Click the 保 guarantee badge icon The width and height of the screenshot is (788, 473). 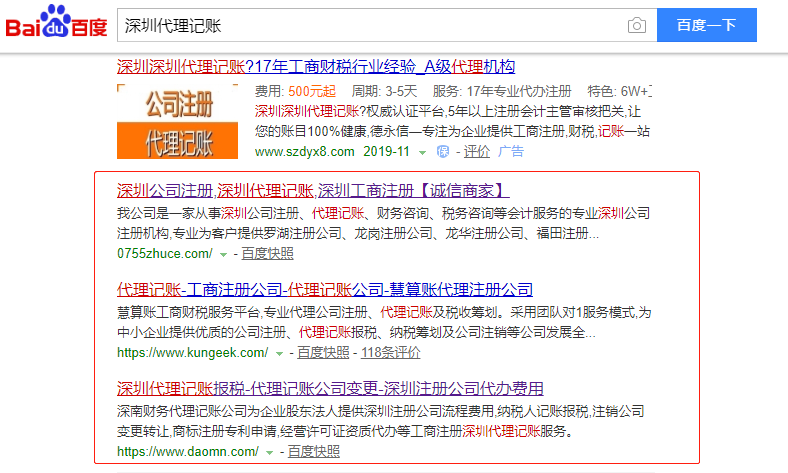[x=443, y=151]
